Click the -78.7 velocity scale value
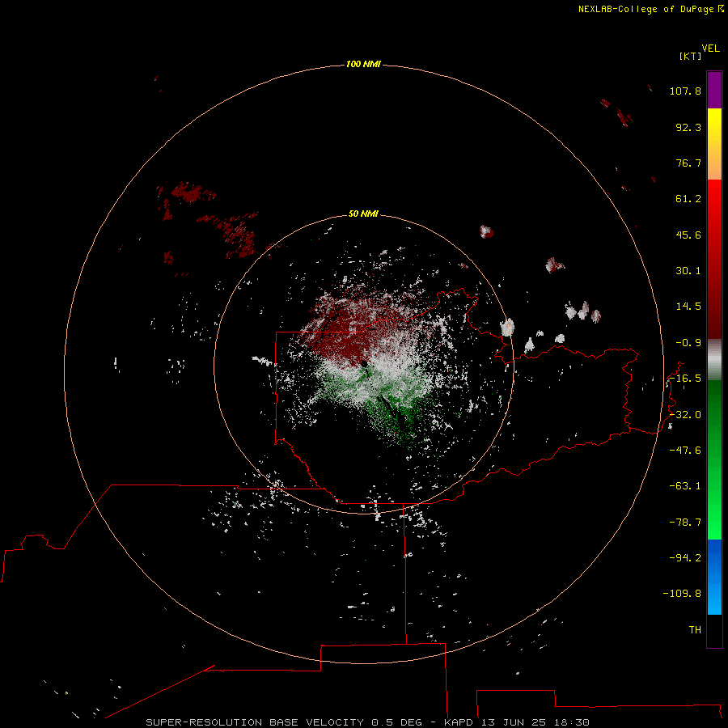The image size is (728, 728). pos(685,523)
